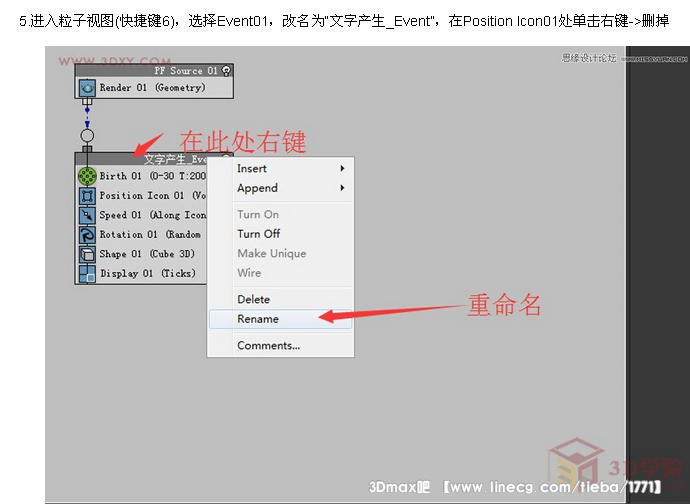Expand the Append submenu
The height and width of the screenshot is (504, 690).
[281, 188]
